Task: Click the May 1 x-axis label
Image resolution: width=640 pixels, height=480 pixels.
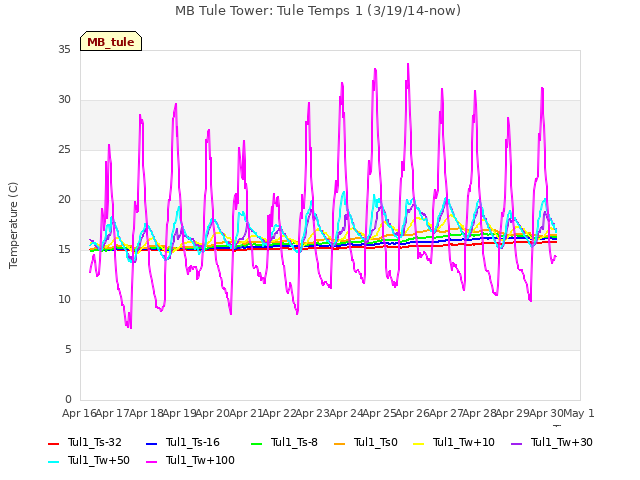Action: coord(579,413)
